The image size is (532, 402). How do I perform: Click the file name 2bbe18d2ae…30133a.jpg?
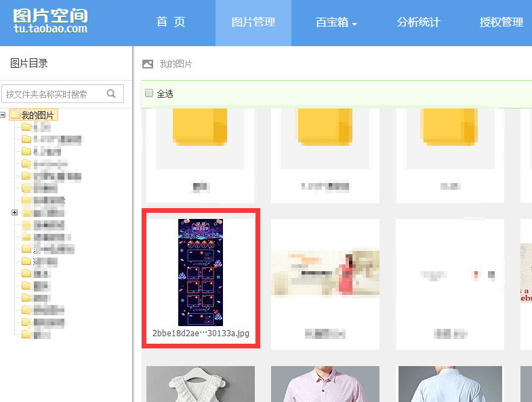(201, 334)
